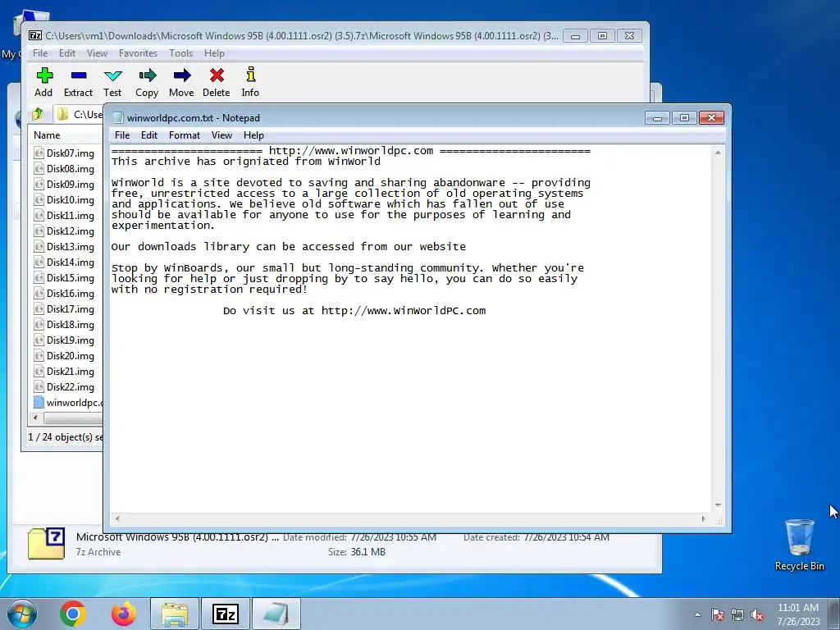840x630 pixels.
Task: Click Disk07.img file icon in 7-Zip
Action: (39, 153)
